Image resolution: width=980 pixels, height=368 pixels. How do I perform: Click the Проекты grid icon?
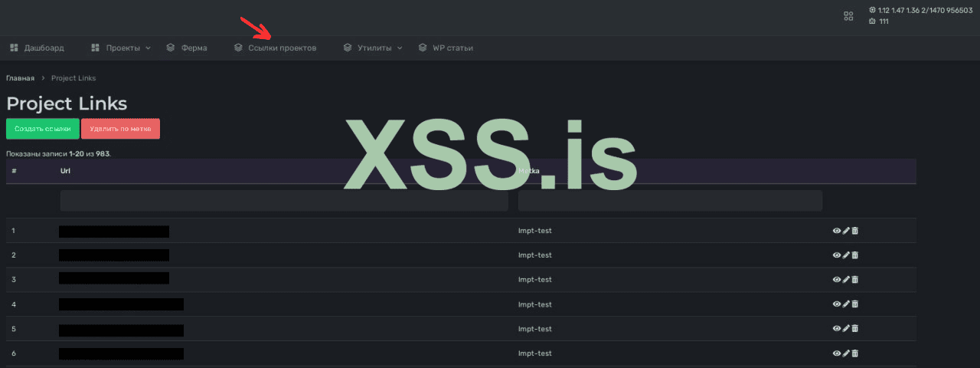pyautogui.click(x=95, y=48)
